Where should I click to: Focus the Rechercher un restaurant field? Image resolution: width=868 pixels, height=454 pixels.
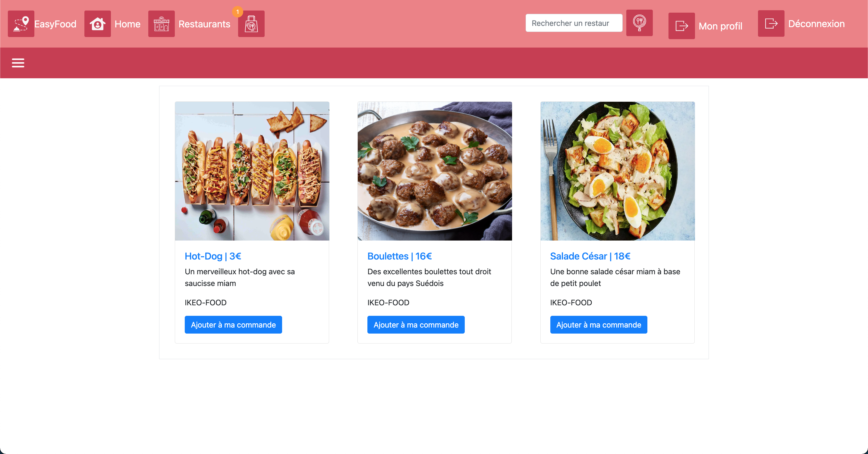[574, 23]
